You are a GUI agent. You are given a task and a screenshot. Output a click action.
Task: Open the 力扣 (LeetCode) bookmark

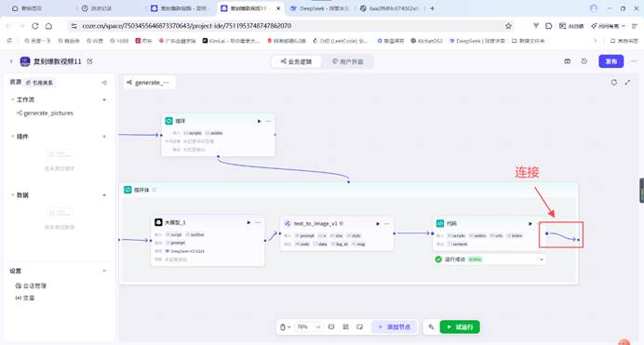[340, 41]
